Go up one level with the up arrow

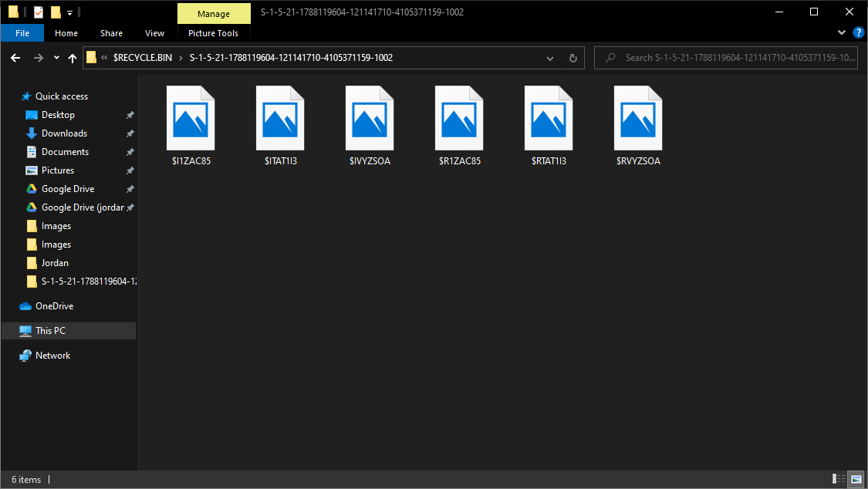click(73, 57)
